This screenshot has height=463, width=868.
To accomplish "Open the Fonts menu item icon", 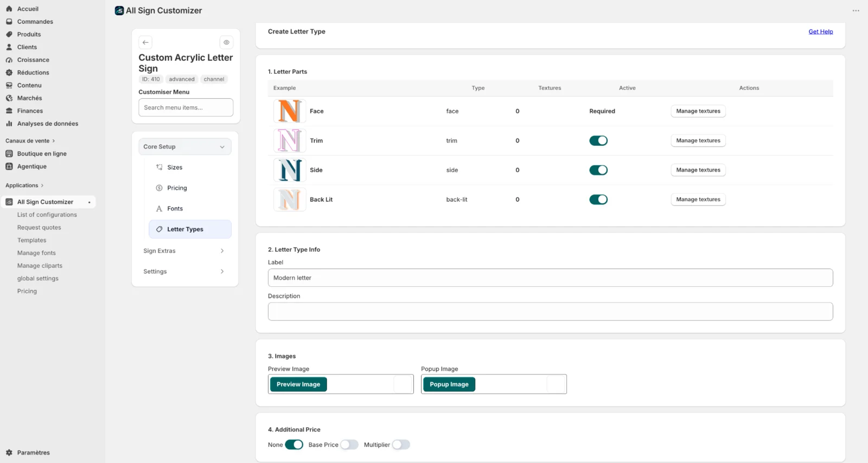I will [159, 209].
